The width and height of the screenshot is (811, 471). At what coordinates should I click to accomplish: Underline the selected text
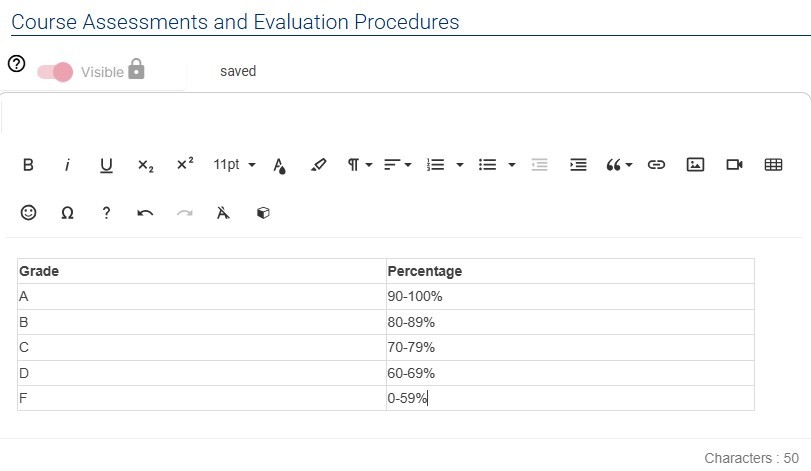pyautogui.click(x=106, y=165)
